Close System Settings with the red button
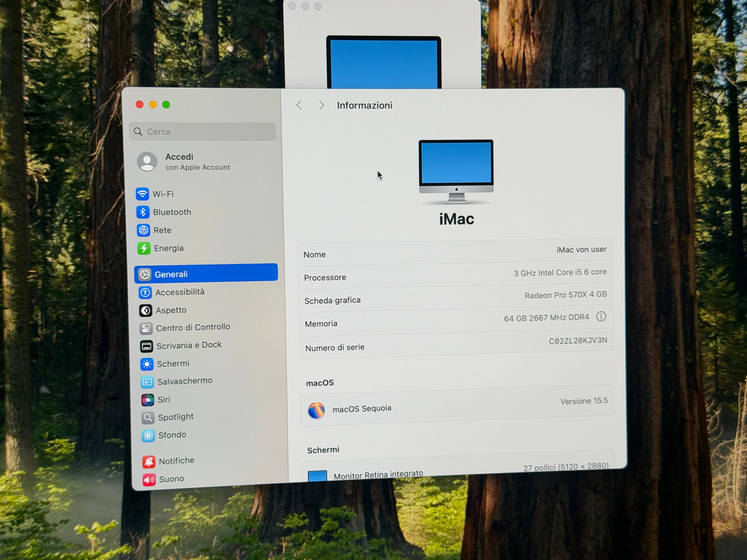 [140, 104]
